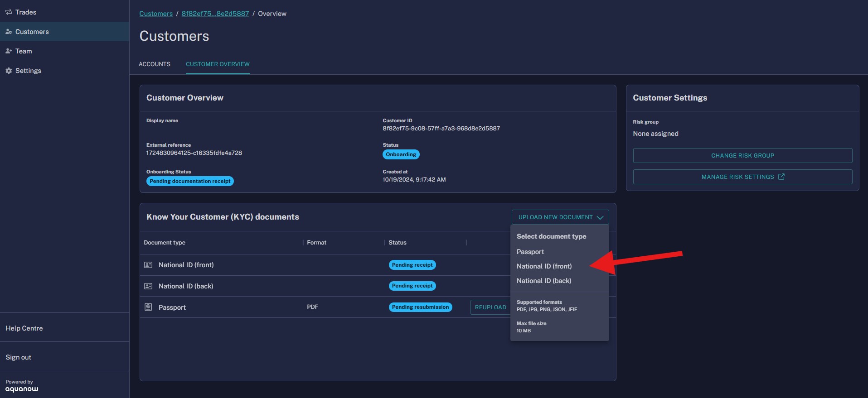Expand the Upload New Document dropdown chevron
This screenshot has width=868, height=398.
[600, 217]
